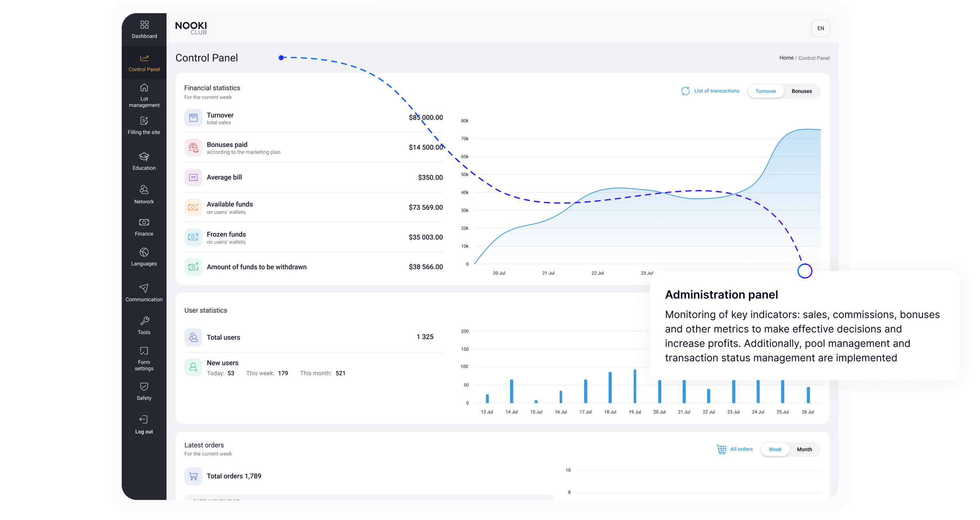Open the All orders link
The width and height of the screenshot is (980, 520).
[x=741, y=449]
